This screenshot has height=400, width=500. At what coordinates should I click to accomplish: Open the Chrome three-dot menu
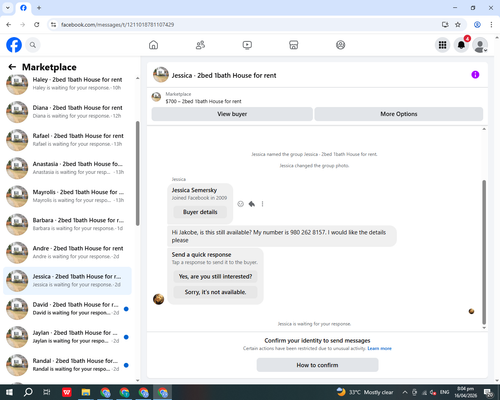(491, 25)
